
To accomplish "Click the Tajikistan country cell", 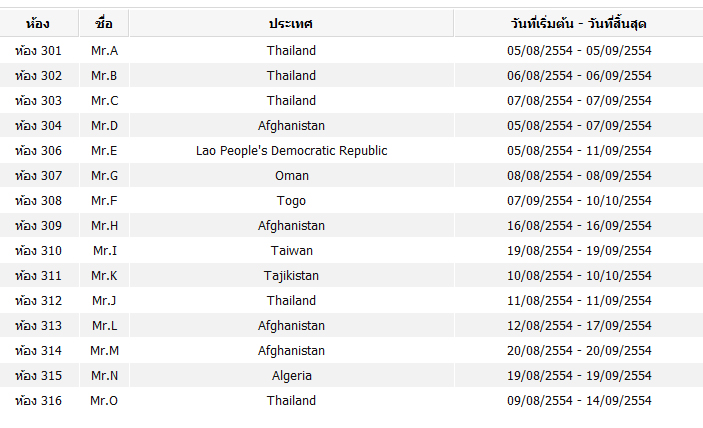I will pyautogui.click(x=291, y=275).
